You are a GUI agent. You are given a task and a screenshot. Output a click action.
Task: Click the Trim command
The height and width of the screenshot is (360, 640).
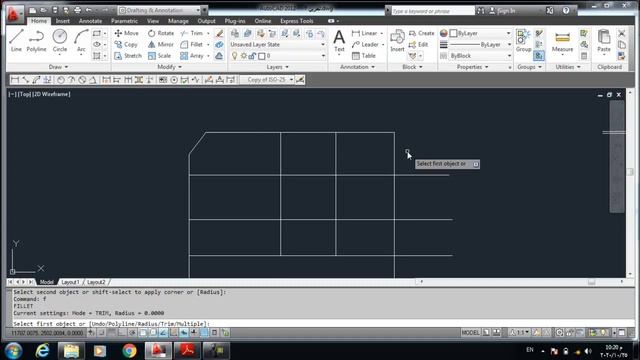tap(192, 33)
